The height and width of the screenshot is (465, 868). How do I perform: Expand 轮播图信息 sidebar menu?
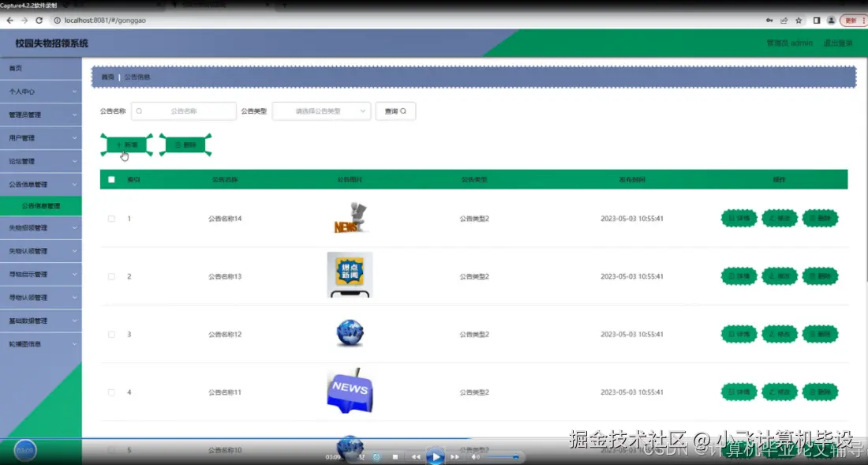41,343
